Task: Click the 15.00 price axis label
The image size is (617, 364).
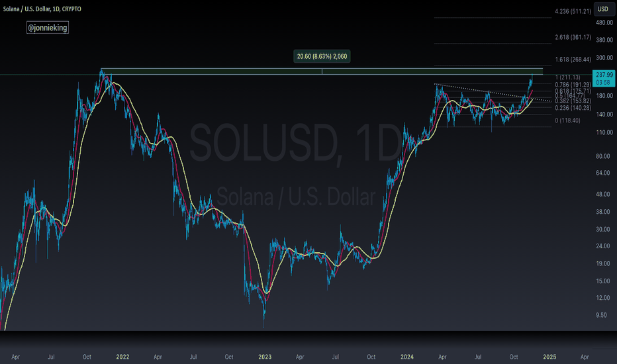Action: 603,281
